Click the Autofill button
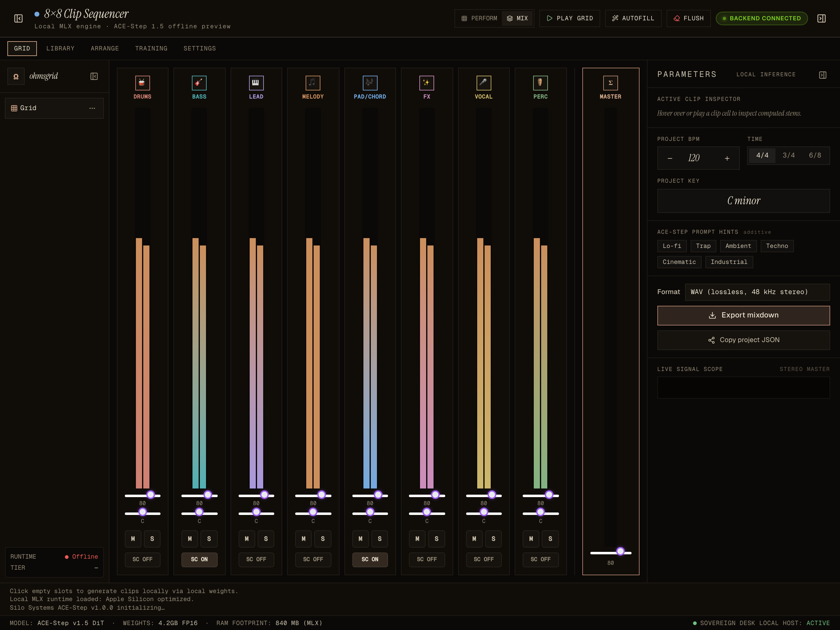Viewport: 840px width, 630px height. point(633,18)
